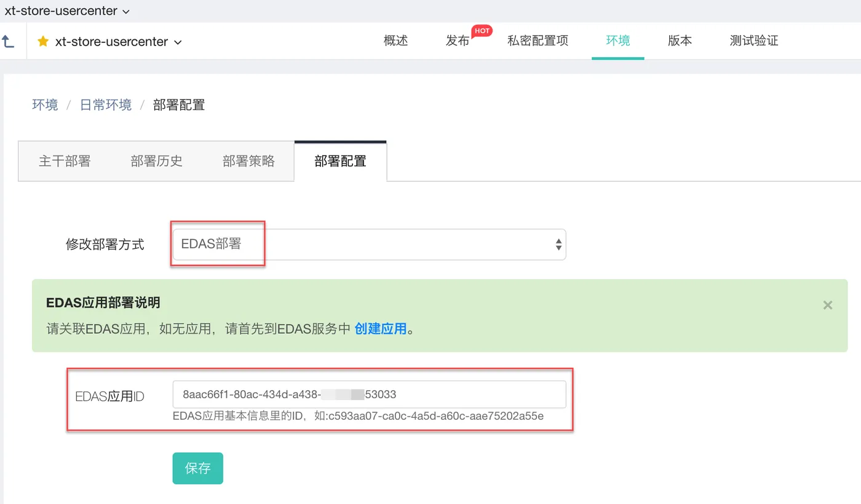Expand the top xt-store-usercenter window title dropdown
Image resolution: width=861 pixels, height=504 pixels.
coord(68,11)
